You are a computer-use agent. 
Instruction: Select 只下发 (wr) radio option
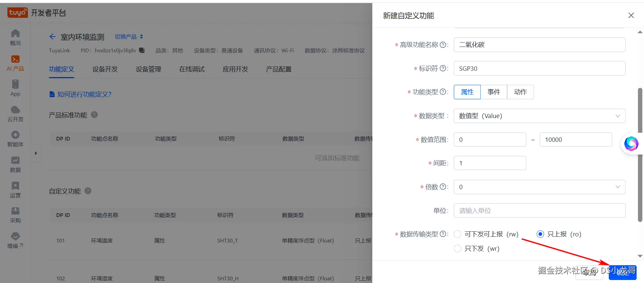pos(458,248)
